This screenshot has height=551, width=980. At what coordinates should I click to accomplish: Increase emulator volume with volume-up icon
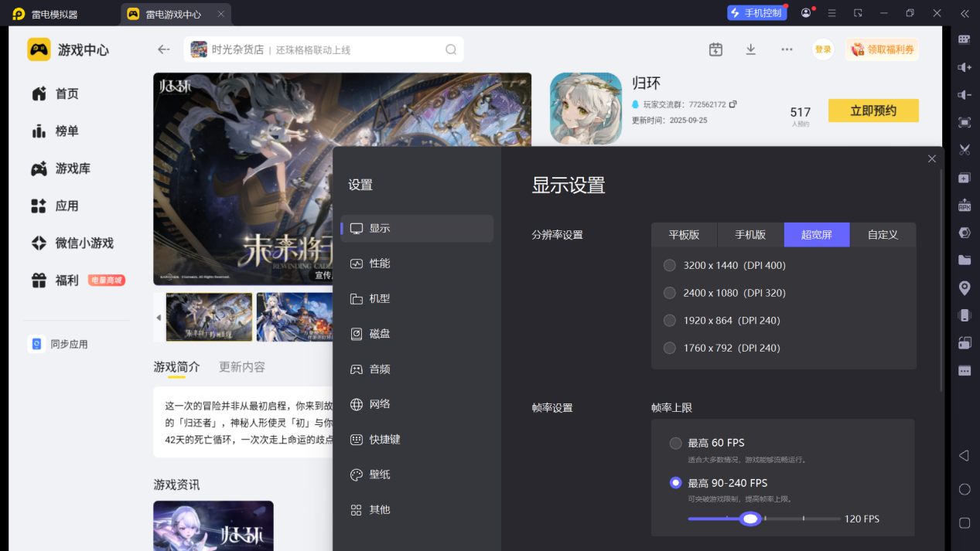[963, 66]
